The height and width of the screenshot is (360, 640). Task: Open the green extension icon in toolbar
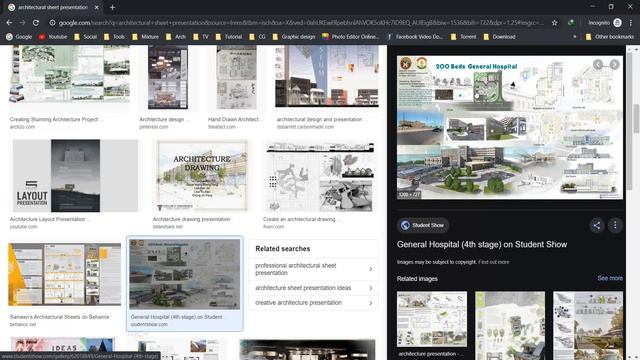click(571, 23)
